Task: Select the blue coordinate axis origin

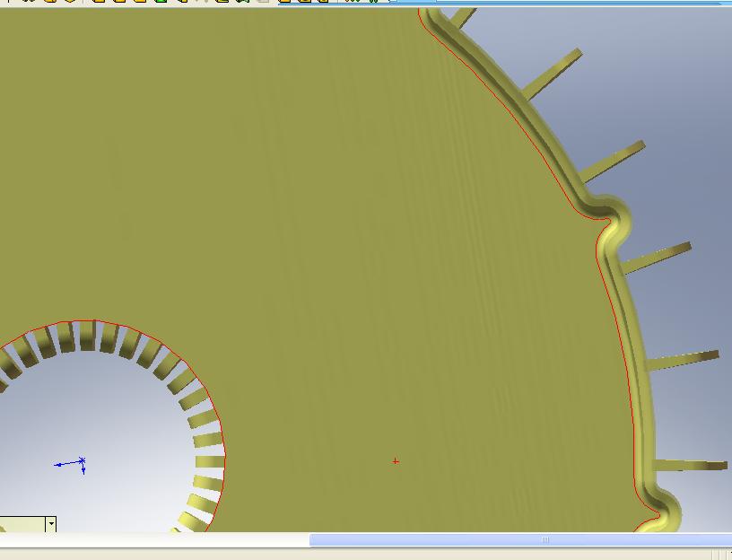Action: [x=83, y=461]
